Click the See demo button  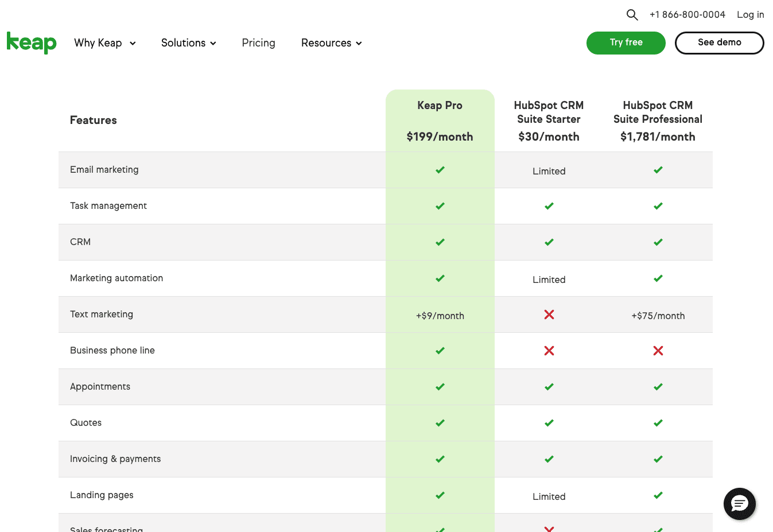[x=719, y=42]
